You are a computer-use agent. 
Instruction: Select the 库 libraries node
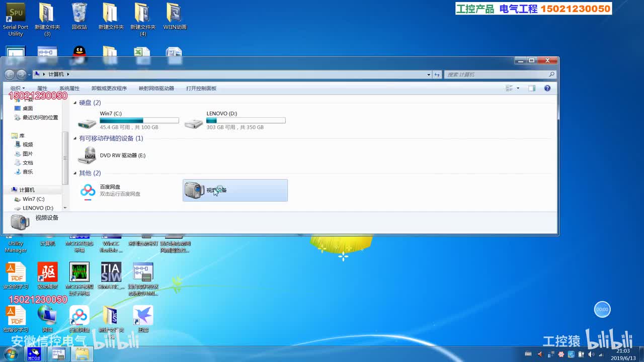(18, 136)
